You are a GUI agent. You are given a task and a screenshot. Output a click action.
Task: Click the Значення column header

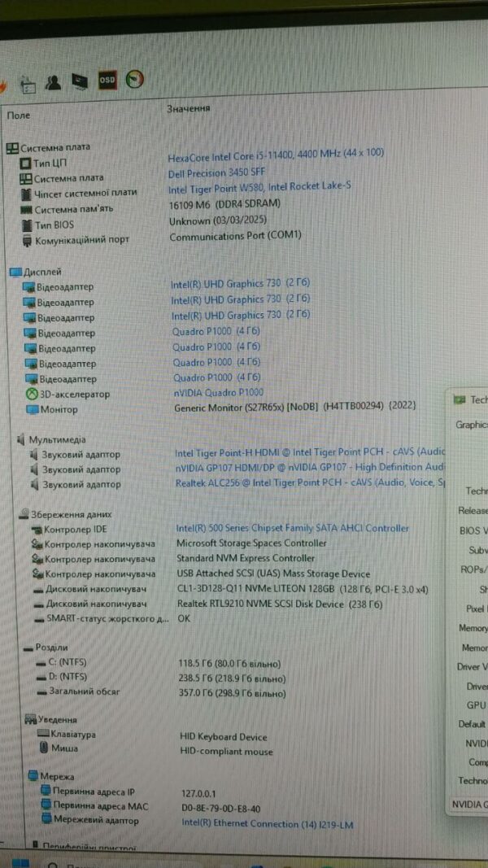(188, 109)
